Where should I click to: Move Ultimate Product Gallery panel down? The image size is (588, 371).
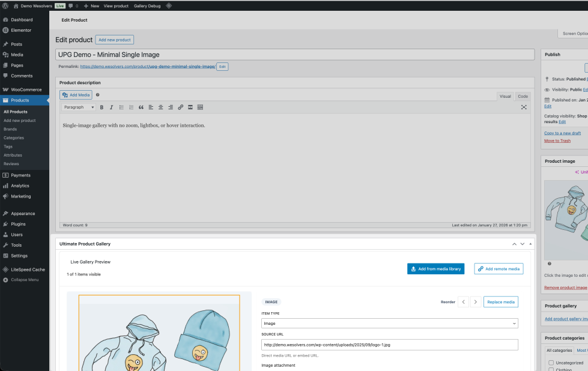point(523,244)
